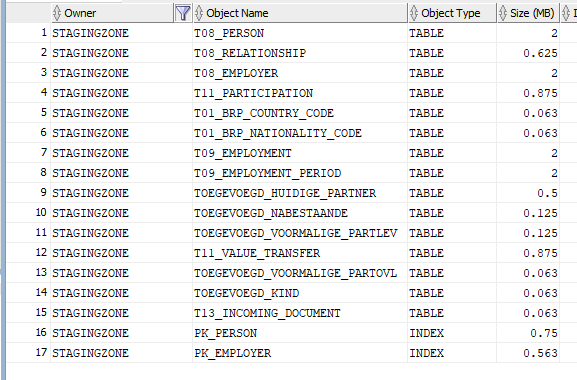Click size 0.125 in TOEGEVOEGD_NABESTAANDE row
Screen dimensions: 577x380
coord(528,213)
